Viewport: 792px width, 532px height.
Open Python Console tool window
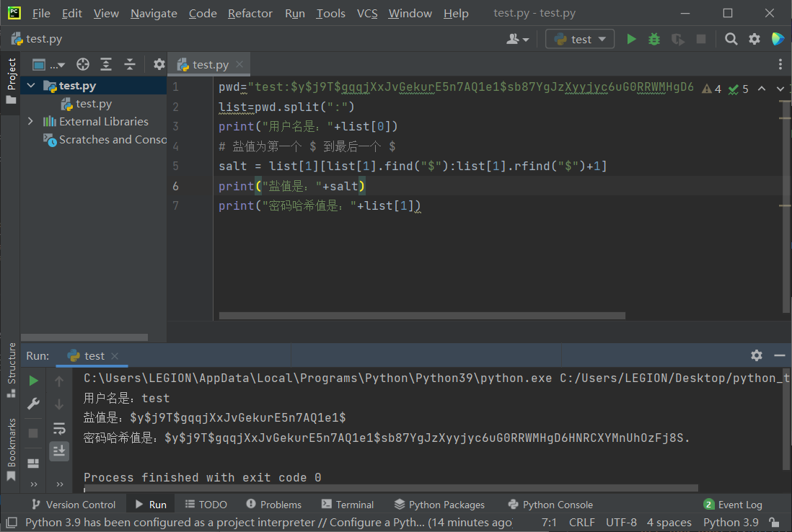coord(550,504)
